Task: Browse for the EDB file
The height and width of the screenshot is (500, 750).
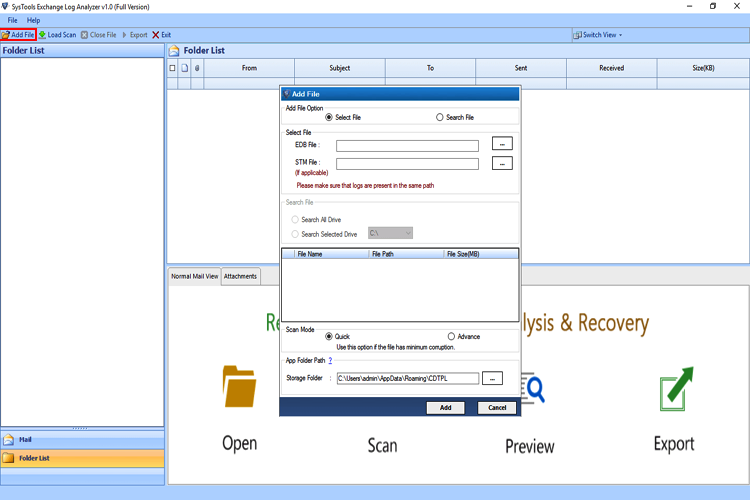Action: 502,144
